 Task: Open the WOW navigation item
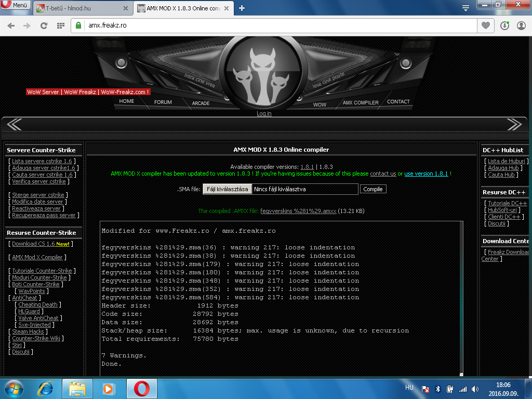tap(320, 105)
